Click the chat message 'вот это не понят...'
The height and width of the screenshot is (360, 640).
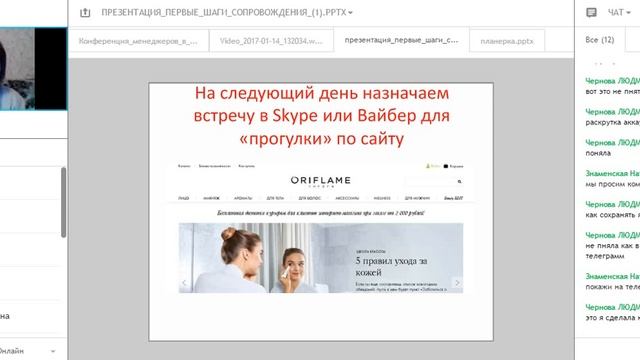click(613, 91)
